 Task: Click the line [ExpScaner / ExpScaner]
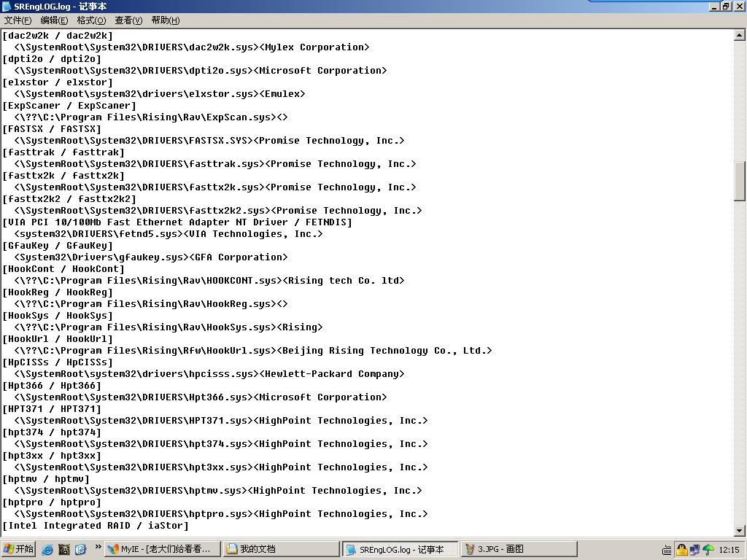[x=69, y=105]
